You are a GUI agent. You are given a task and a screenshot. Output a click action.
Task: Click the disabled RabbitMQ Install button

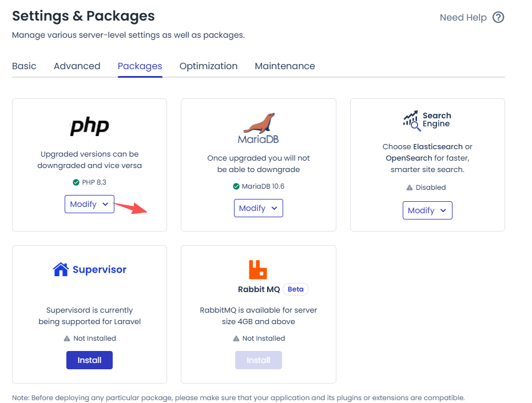(258, 360)
